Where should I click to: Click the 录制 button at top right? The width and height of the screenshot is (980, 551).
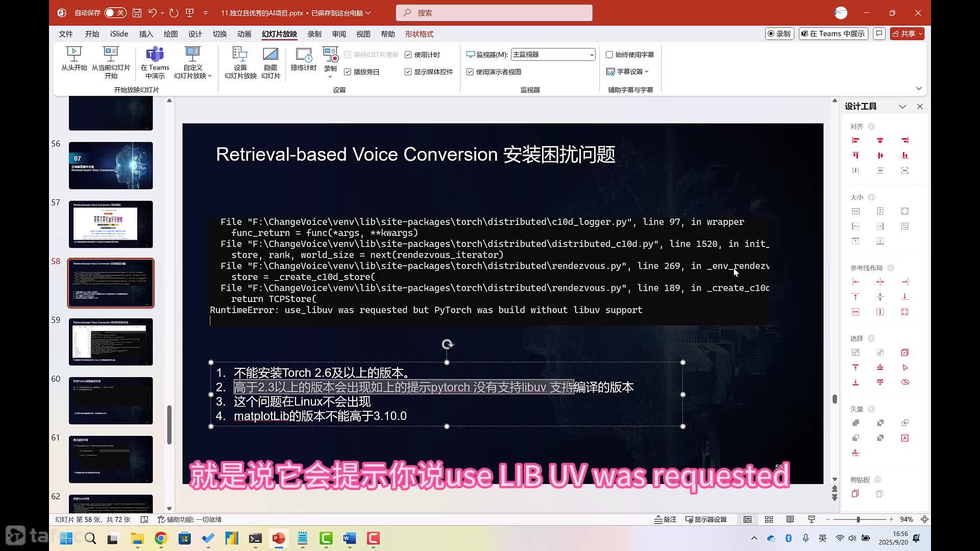[x=779, y=34]
